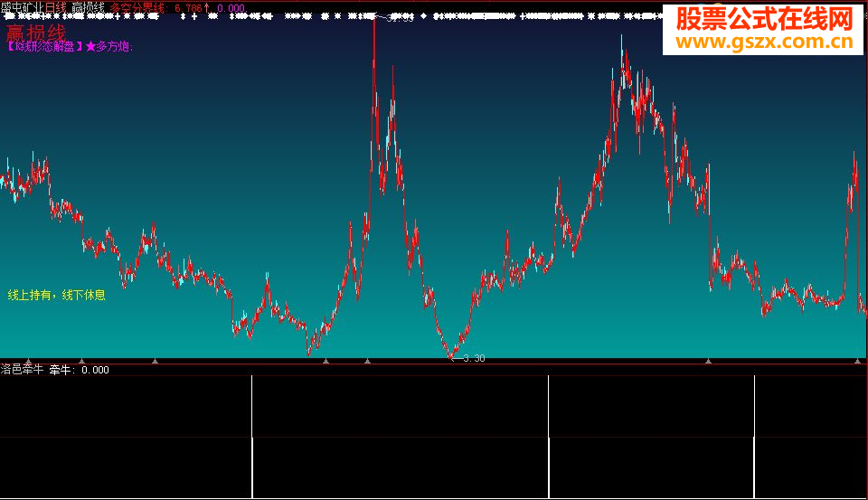The height and width of the screenshot is (500, 868).
Task: Click the 盛屯矿业日线 chart title
Action: [x=33, y=8]
